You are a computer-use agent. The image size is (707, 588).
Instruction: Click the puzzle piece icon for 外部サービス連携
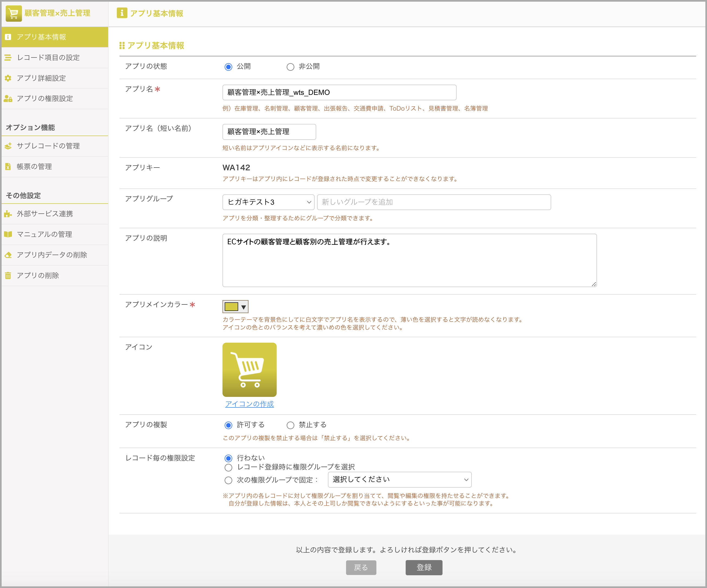point(8,214)
